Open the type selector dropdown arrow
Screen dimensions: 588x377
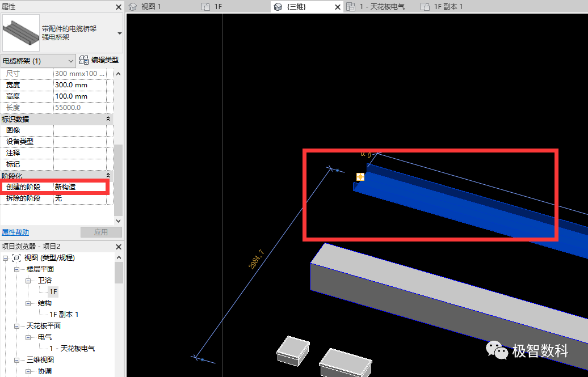pos(119,33)
